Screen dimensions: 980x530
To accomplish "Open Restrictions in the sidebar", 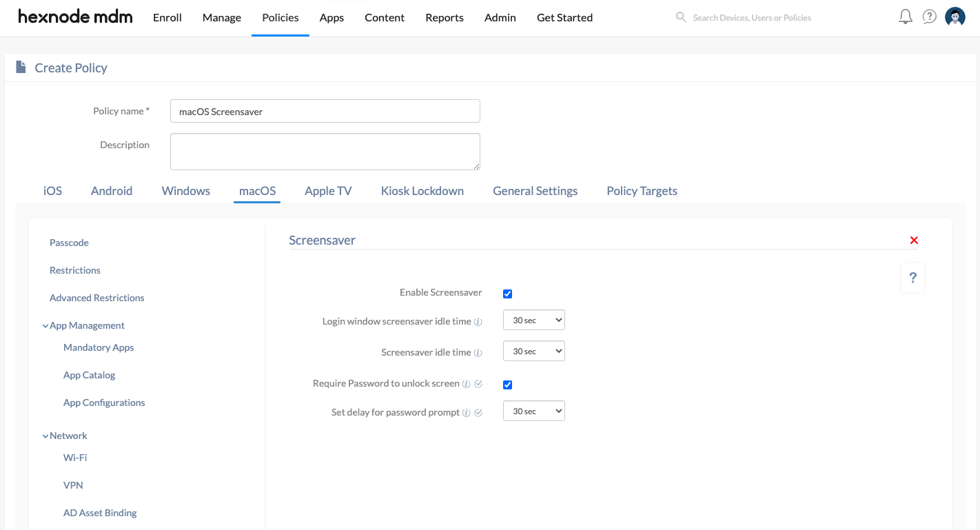I will coord(75,270).
